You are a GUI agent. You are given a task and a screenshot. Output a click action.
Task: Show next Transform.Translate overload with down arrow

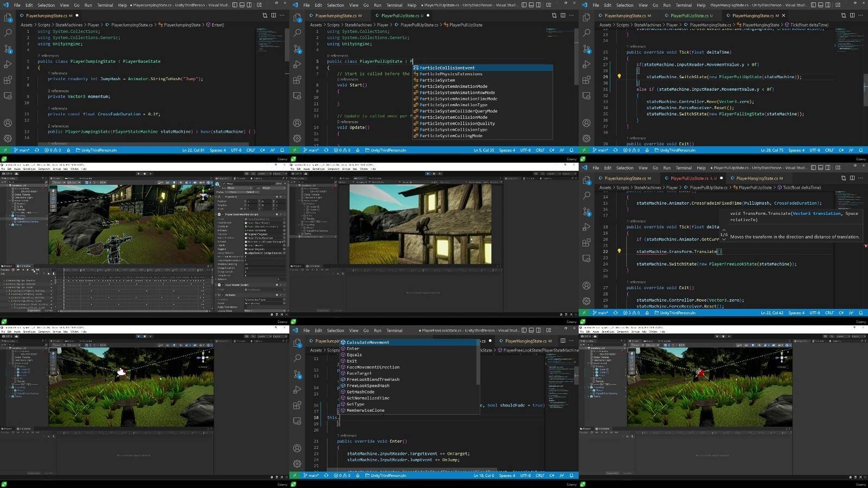tap(724, 239)
